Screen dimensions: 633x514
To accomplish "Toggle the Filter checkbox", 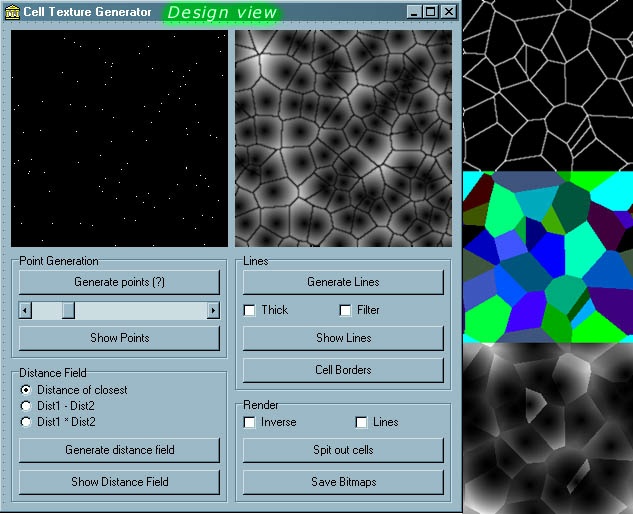I will point(345,310).
